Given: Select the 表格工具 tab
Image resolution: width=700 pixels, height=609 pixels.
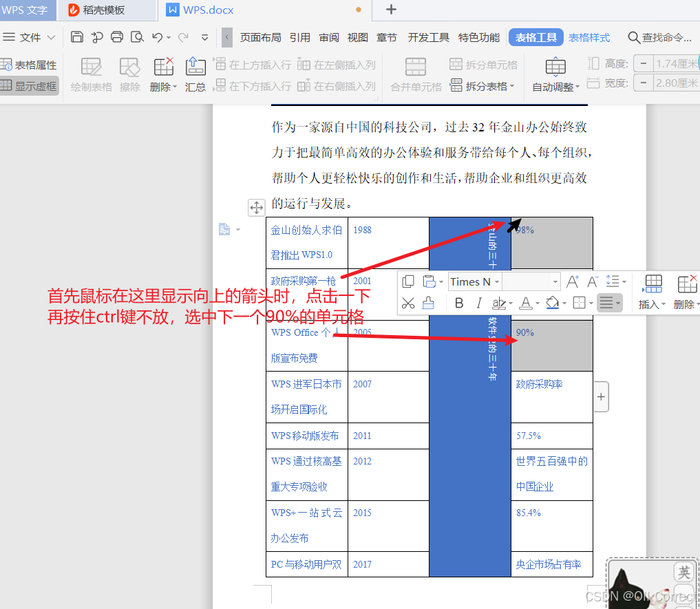Looking at the screenshot, I should [x=535, y=38].
